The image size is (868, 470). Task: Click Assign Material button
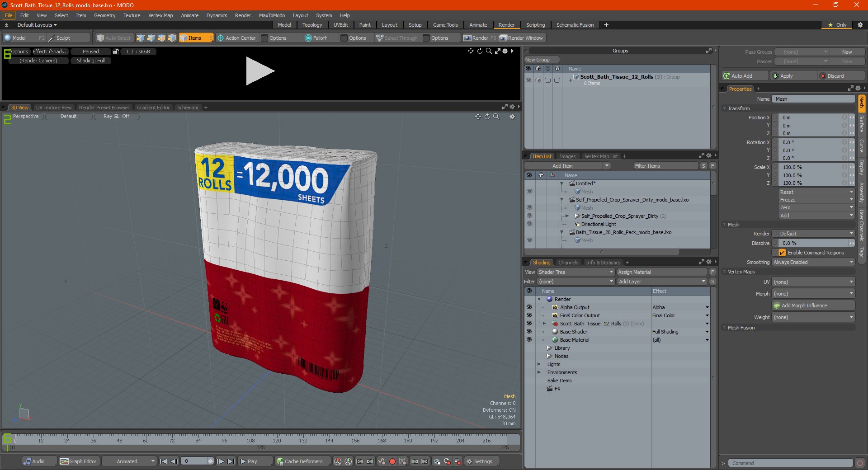pos(662,272)
